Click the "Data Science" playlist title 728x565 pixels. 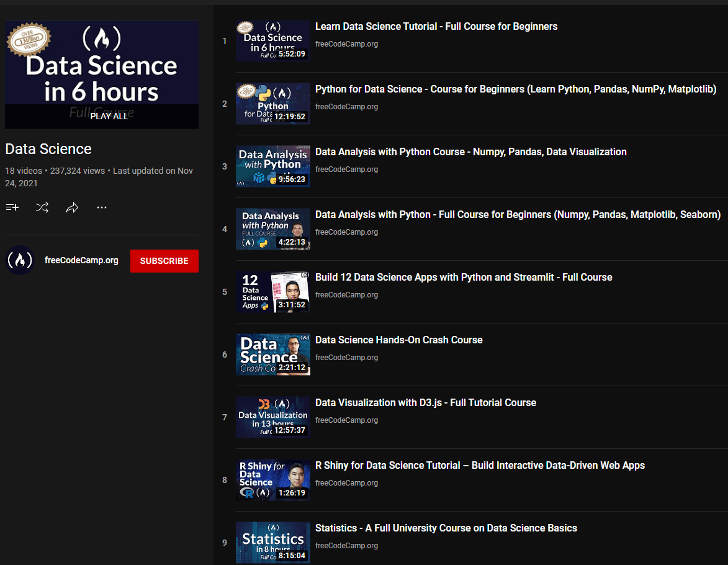click(x=48, y=149)
